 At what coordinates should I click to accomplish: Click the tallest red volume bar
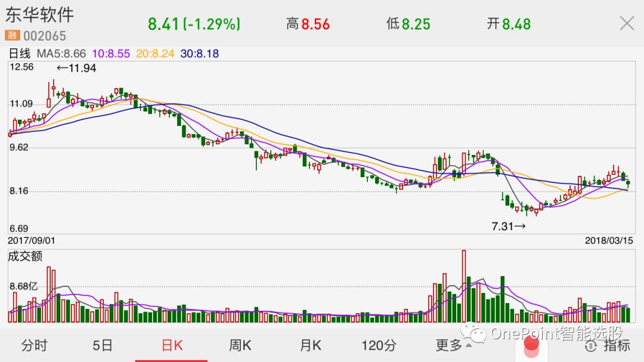[464, 286]
